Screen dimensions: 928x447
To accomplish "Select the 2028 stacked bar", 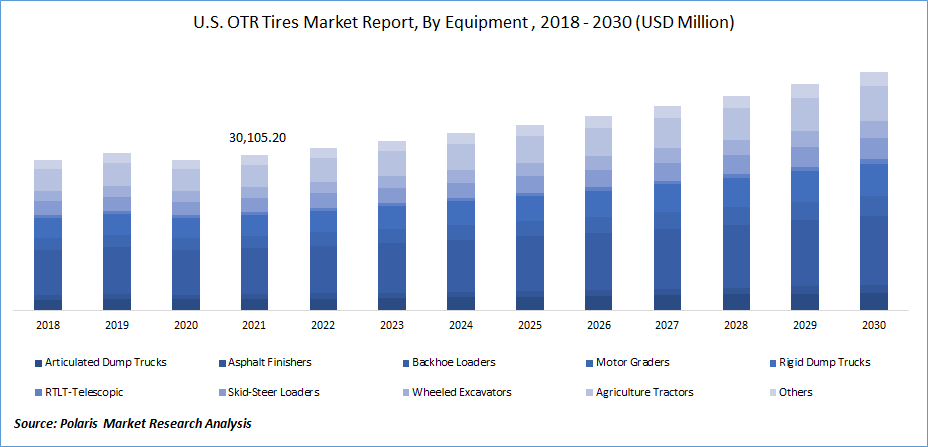I will pyautogui.click(x=736, y=203).
